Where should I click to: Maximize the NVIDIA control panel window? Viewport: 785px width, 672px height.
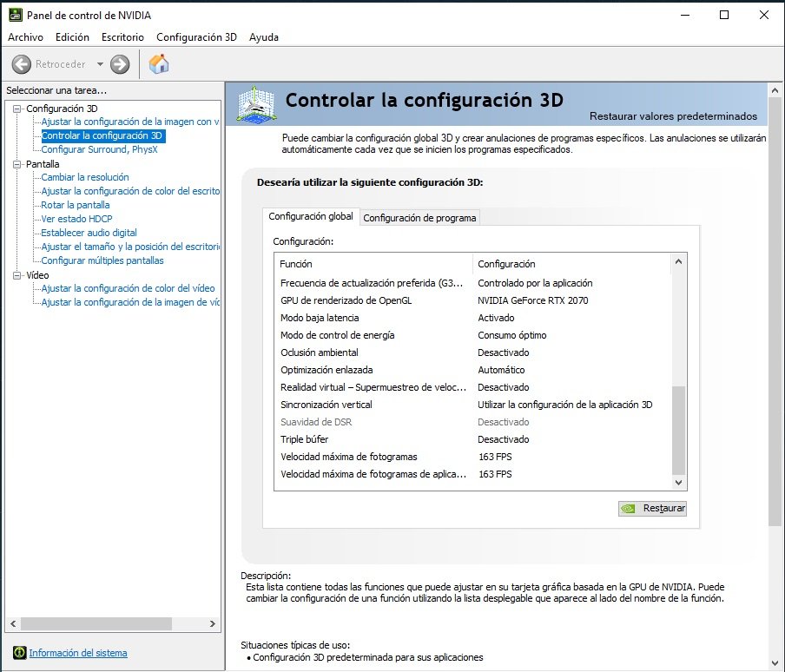coord(724,15)
